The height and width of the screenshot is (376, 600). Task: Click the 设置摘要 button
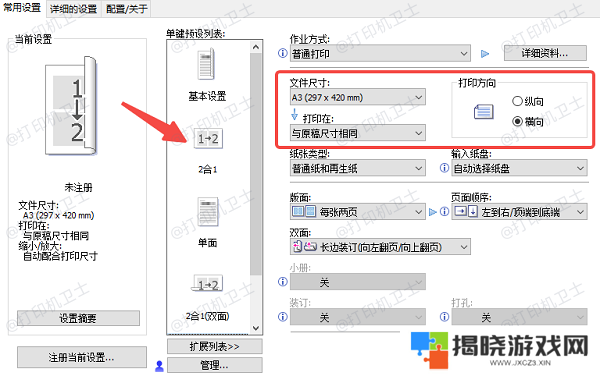pyautogui.click(x=78, y=318)
